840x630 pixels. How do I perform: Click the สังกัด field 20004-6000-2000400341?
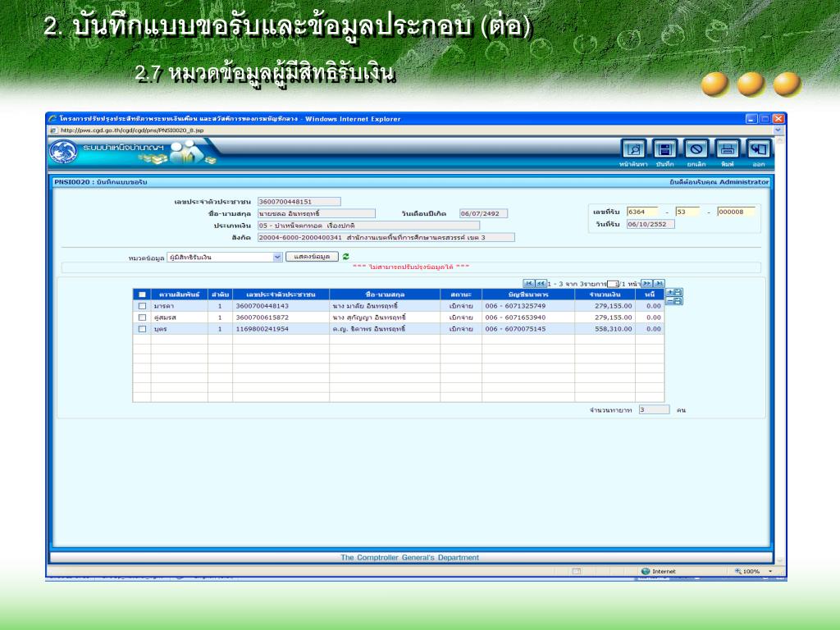(x=386, y=237)
